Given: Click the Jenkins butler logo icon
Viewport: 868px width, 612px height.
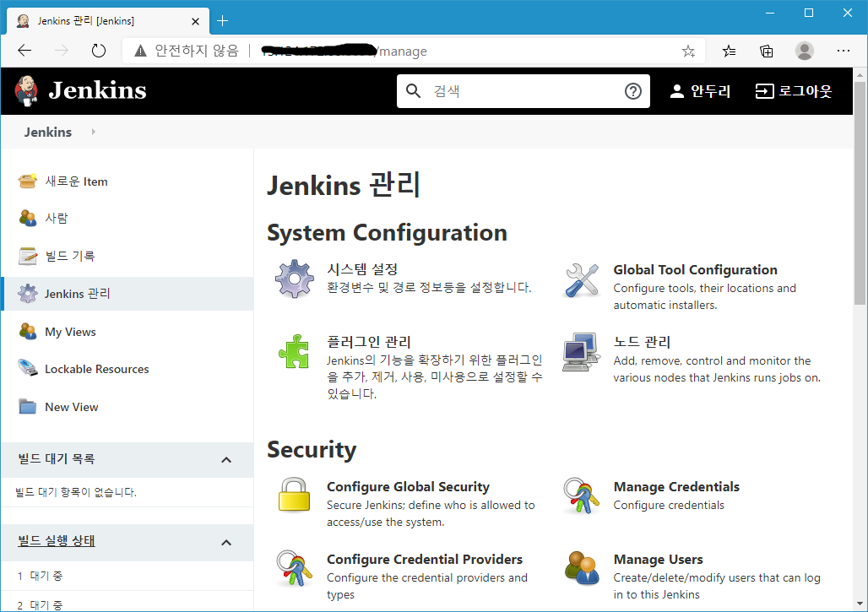Looking at the screenshot, I should [x=26, y=91].
